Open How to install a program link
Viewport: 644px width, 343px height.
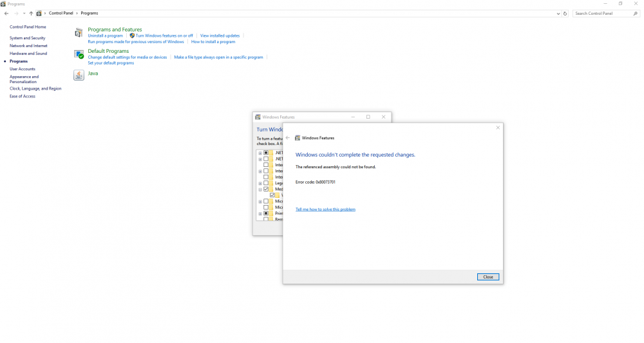213,41
